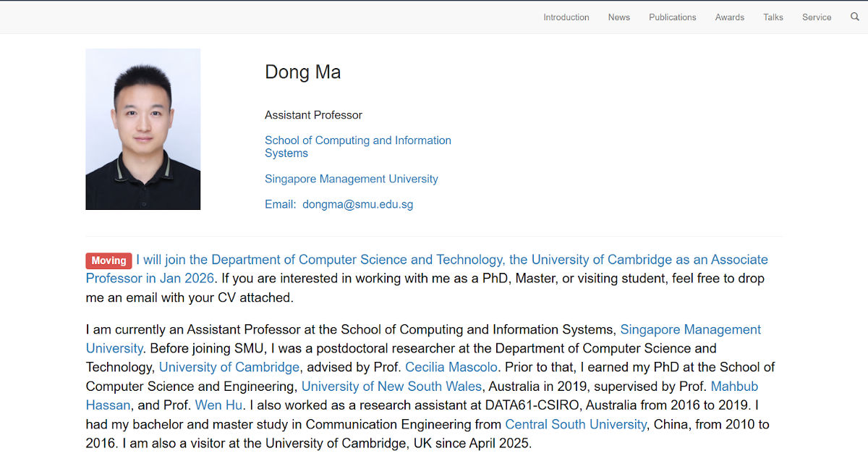Screen dimensions: 868x456
Task: Click the Dong Ma name heading
Action: coord(302,72)
